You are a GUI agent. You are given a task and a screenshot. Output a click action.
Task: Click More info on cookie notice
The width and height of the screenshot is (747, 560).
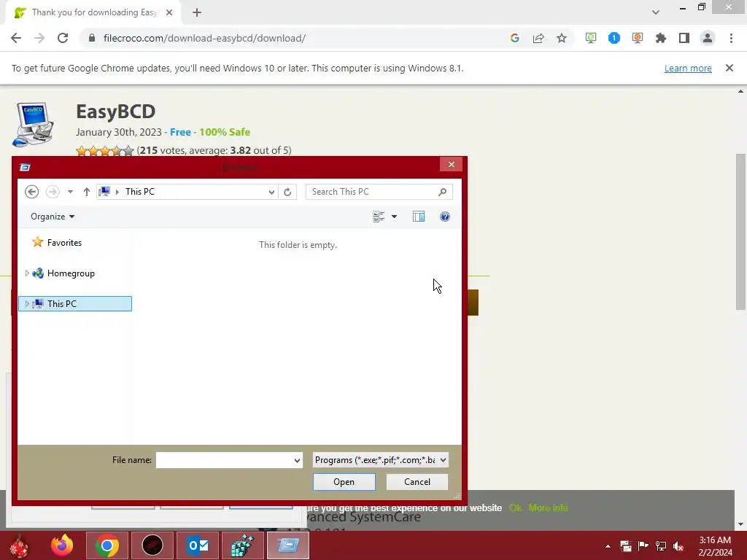548,508
